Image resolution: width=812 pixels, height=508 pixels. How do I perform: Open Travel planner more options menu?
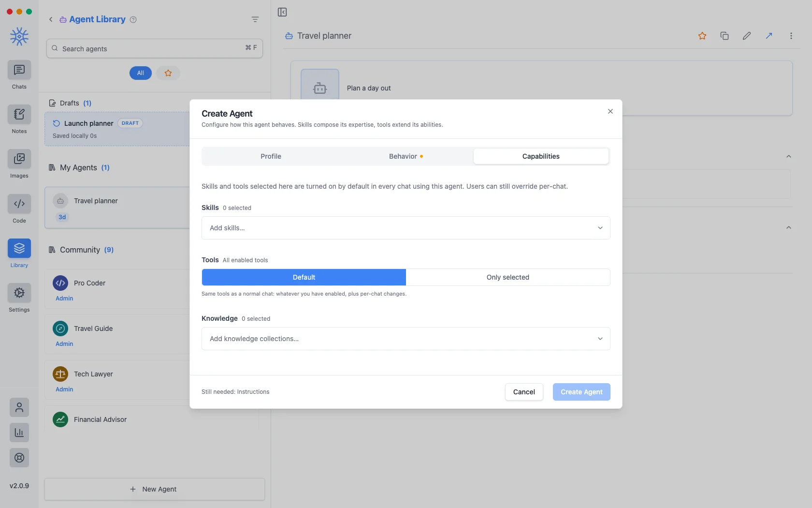[791, 36]
